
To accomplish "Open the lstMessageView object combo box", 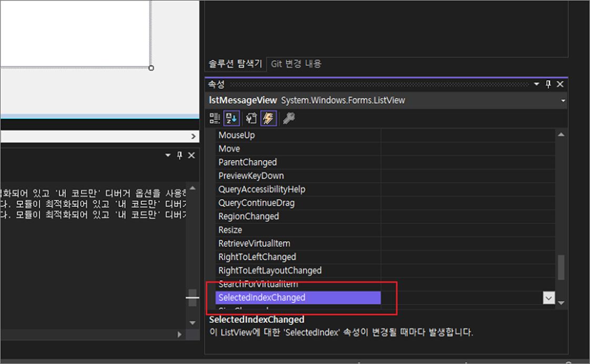I will coord(563,100).
